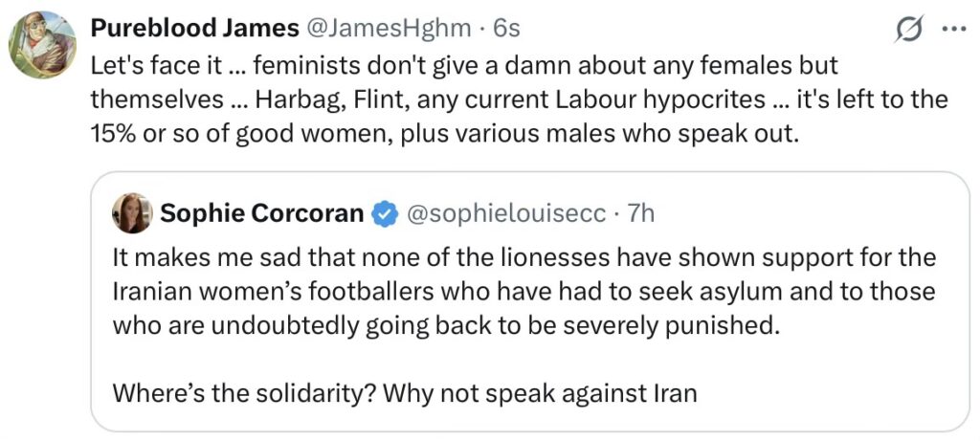
Task: Open the Sophie Corcoran display name
Action: pos(261,213)
